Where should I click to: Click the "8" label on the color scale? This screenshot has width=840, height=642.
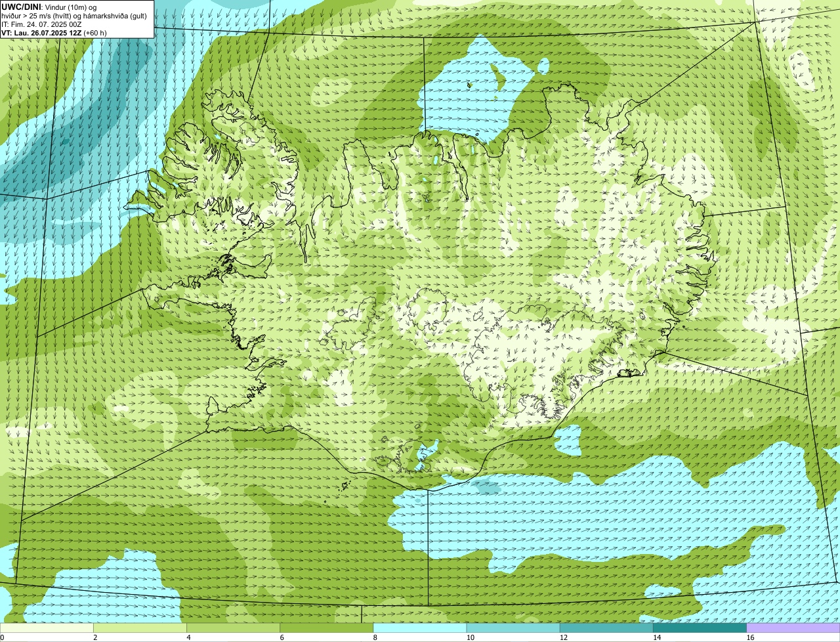click(x=375, y=637)
